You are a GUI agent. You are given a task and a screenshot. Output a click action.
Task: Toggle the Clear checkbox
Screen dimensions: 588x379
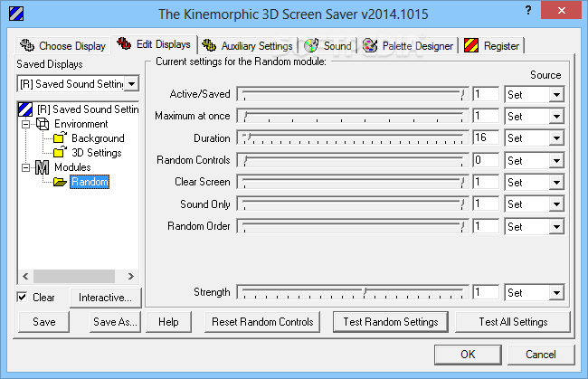[x=22, y=298]
